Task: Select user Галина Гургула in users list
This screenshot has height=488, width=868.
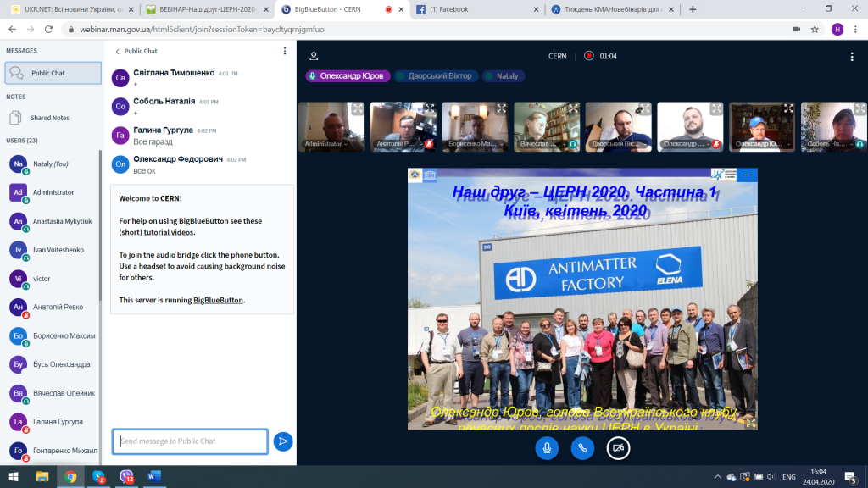Action: point(52,422)
